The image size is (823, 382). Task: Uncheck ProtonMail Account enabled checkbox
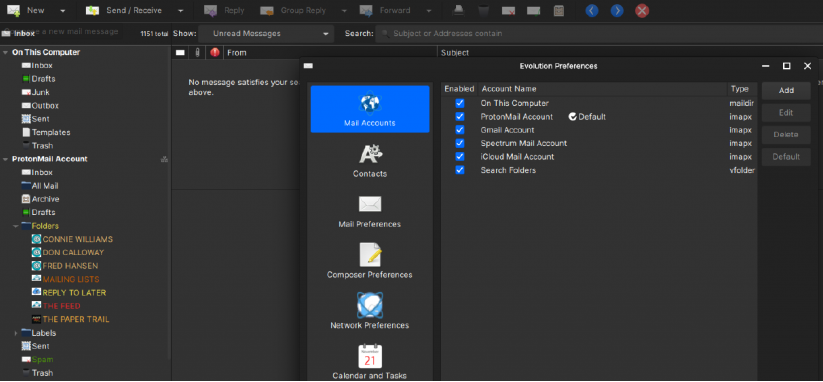(x=460, y=116)
